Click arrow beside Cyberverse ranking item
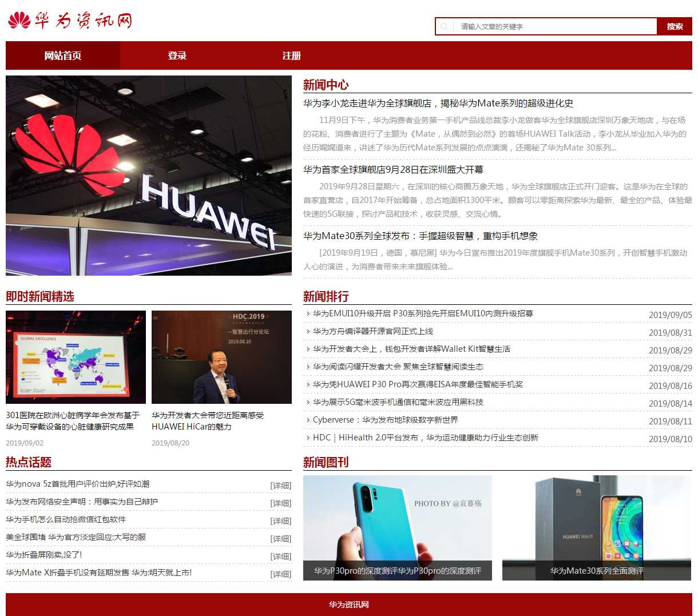 tap(308, 420)
